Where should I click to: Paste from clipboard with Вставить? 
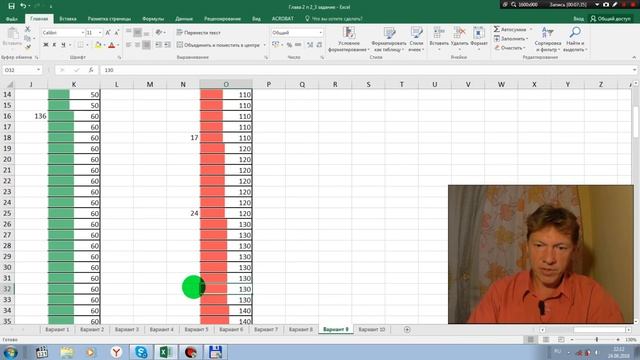click(x=12, y=37)
